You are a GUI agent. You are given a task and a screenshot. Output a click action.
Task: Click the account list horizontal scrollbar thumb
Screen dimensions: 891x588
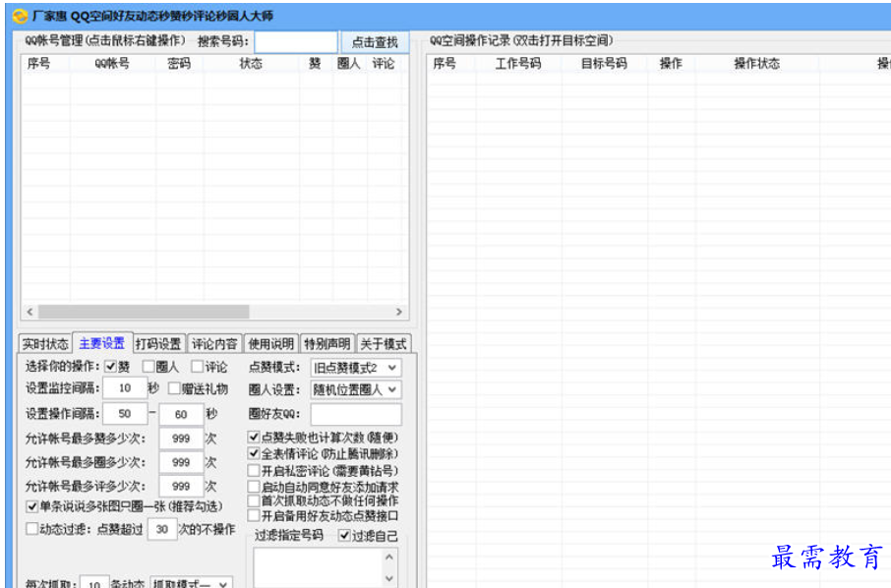(x=144, y=312)
